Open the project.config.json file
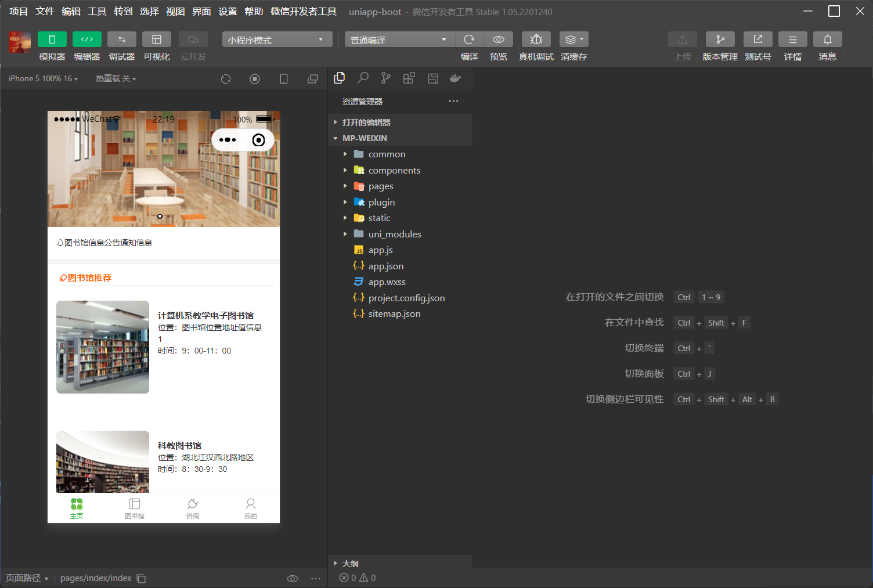The image size is (873, 588). point(401,298)
